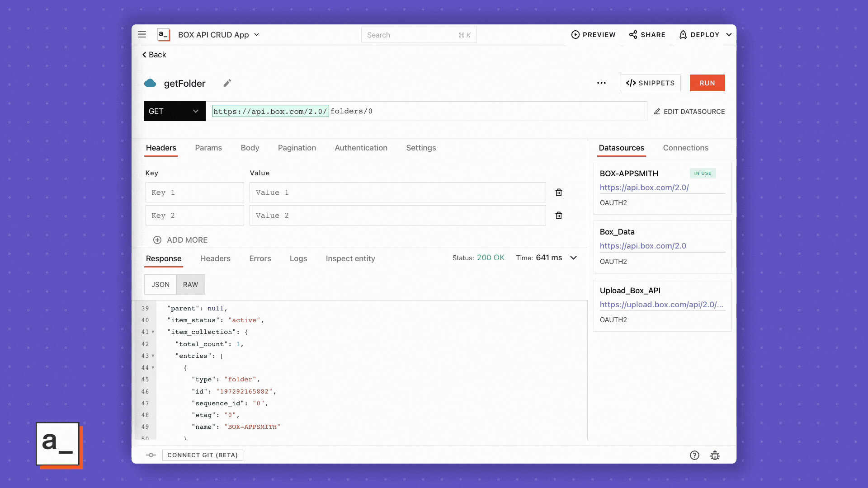Screen dimensions: 868x488
Task: Open the Pagination tab
Action: (297, 148)
